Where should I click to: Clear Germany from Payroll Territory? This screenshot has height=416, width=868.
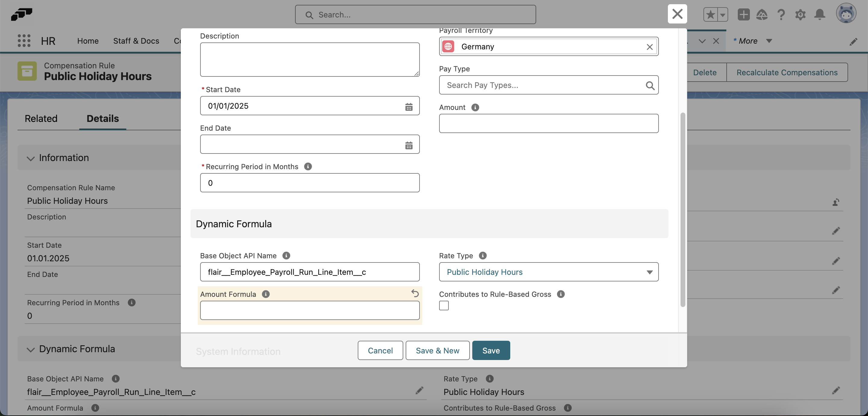coord(650,47)
